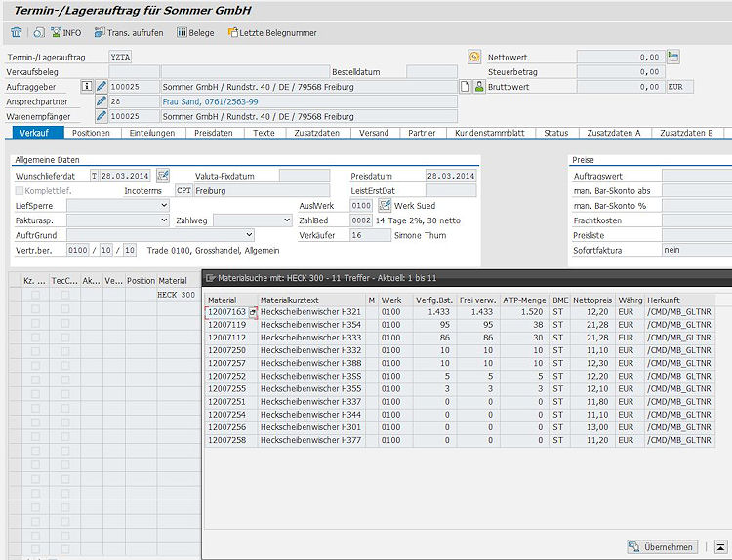The width and height of the screenshot is (732, 560).
Task: Click the icon in Materialsuche popup title bar
Action: click(x=210, y=278)
